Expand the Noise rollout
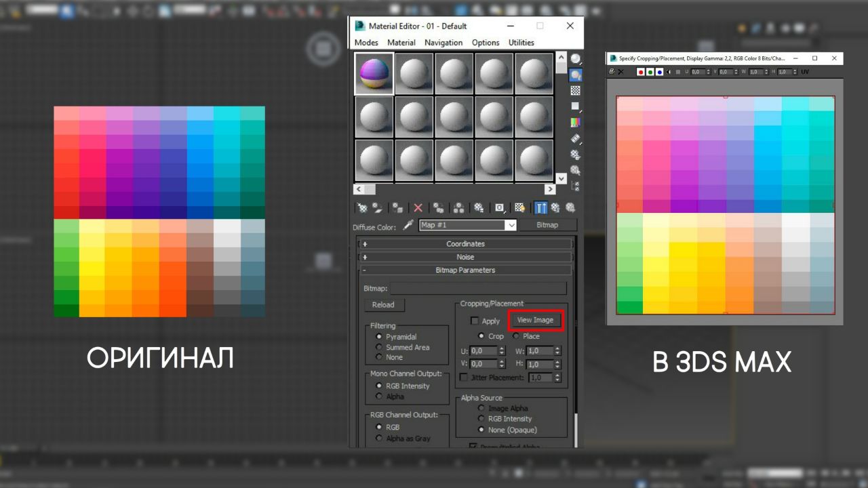This screenshot has height=488, width=868. coord(465,257)
